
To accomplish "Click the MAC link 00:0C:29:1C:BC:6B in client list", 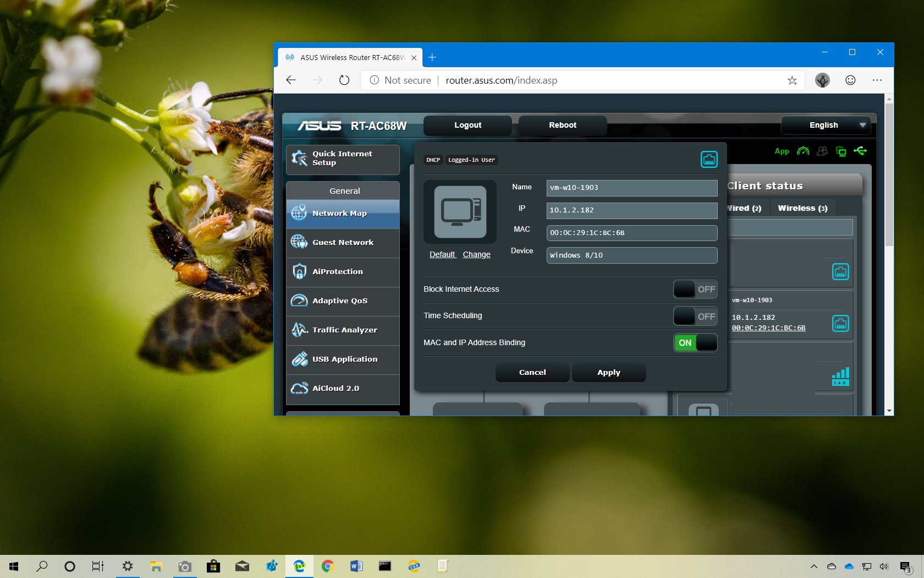I will 768,328.
